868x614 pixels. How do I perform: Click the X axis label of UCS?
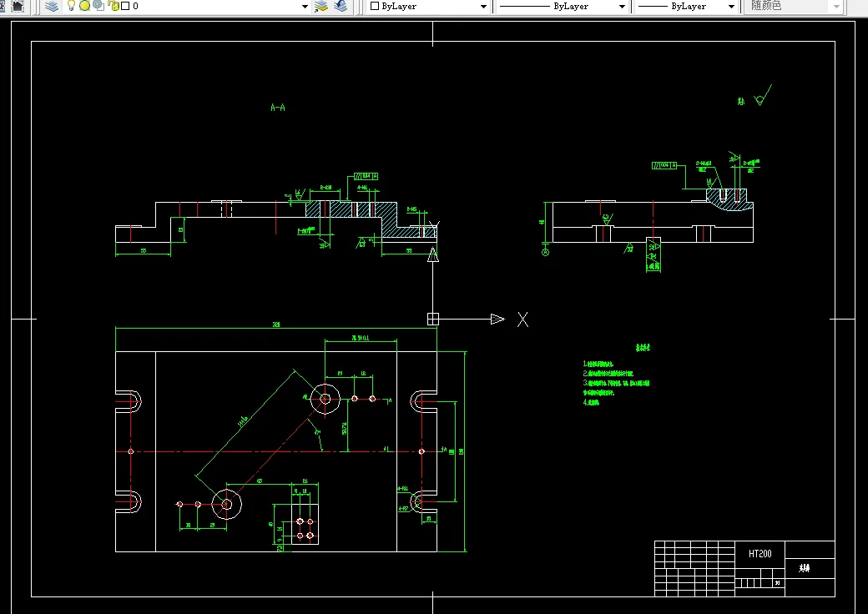(522, 320)
